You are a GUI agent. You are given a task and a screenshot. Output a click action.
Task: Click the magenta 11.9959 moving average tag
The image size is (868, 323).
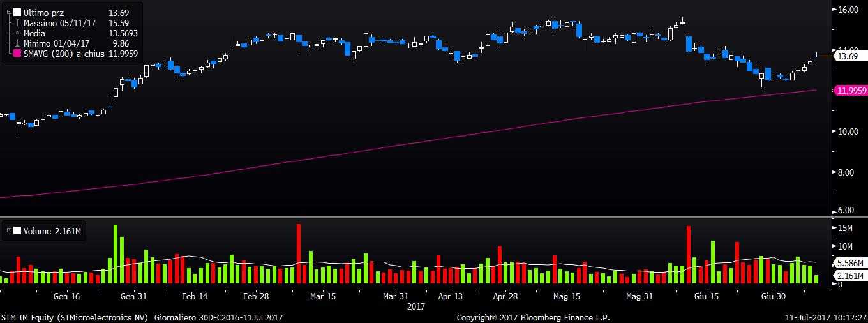point(851,91)
